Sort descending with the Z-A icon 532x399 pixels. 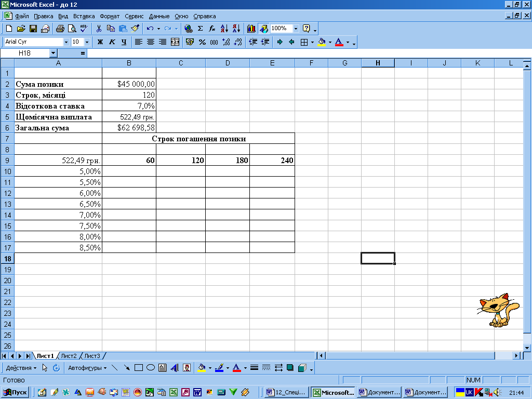point(236,29)
